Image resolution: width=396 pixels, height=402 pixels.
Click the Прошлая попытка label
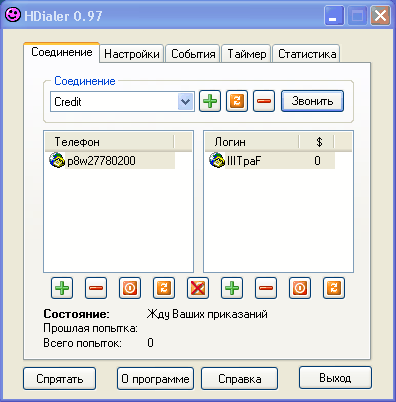tap(90, 328)
